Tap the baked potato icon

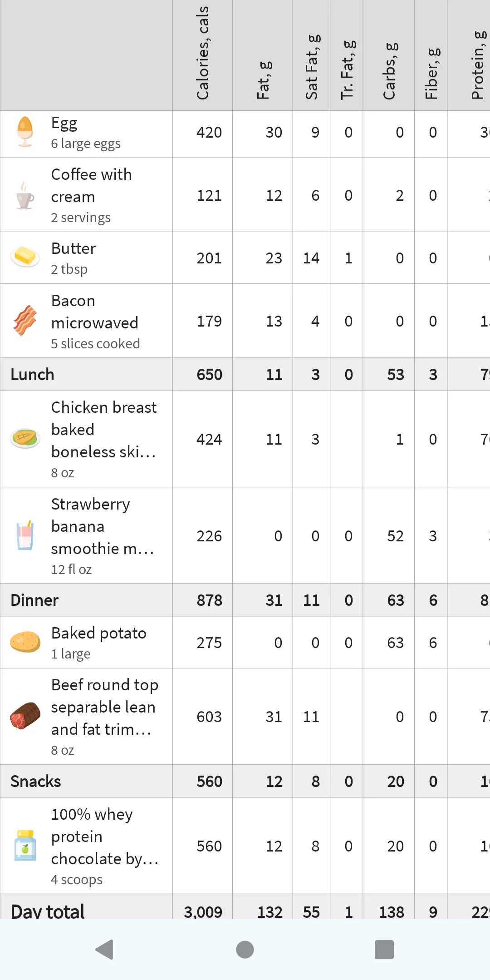(25, 642)
